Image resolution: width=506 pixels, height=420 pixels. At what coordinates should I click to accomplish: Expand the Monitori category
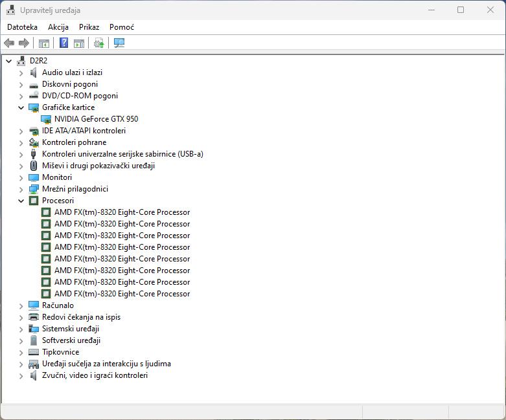[21, 178]
